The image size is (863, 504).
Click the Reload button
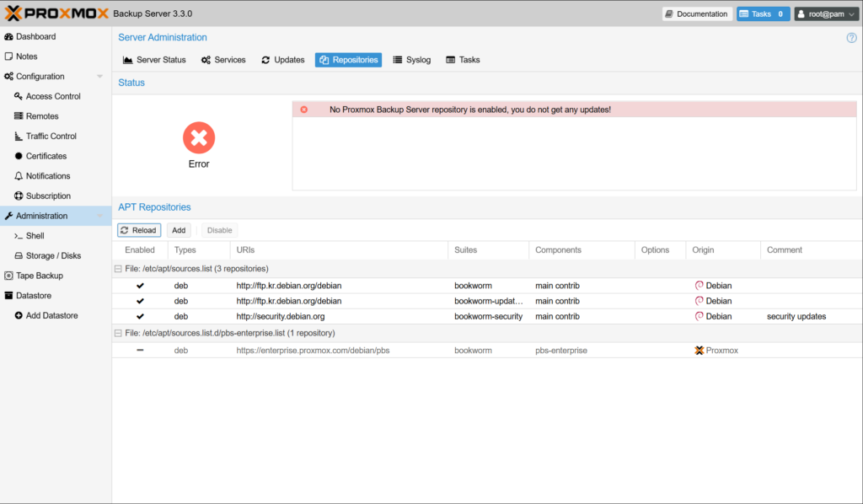pos(138,230)
